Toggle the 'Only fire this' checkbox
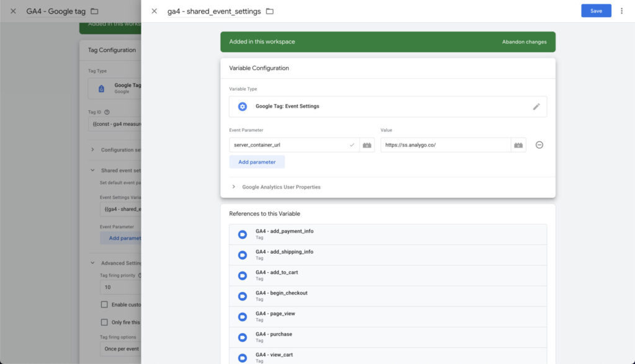Viewport: 635px width, 364px height. (104, 322)
